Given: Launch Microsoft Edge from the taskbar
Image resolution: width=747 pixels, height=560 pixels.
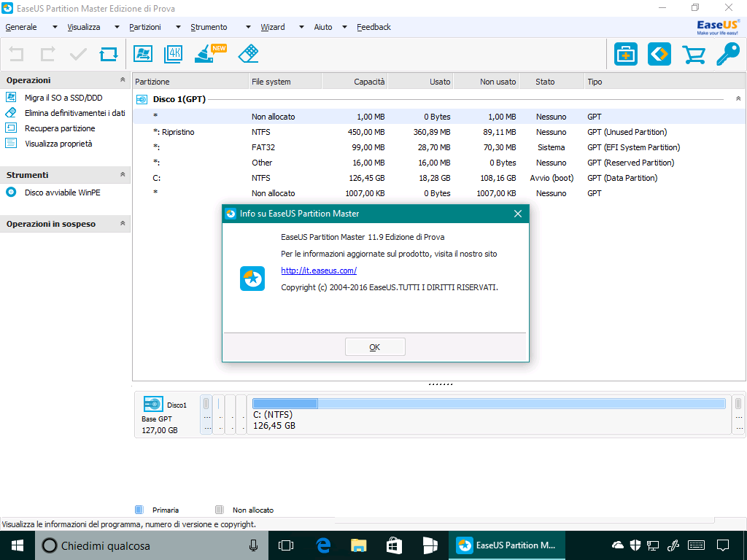Looking at the screenshot, I should [323, 545].
